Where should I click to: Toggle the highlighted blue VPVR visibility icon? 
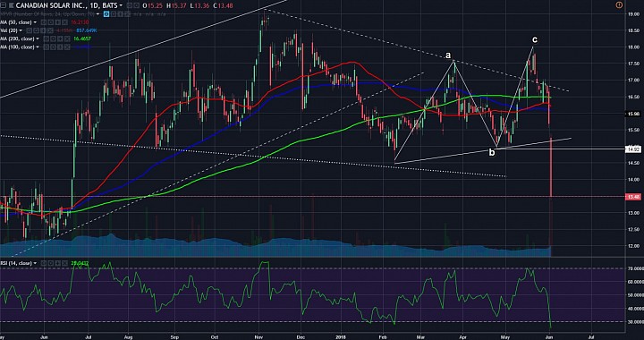point(106,14)
